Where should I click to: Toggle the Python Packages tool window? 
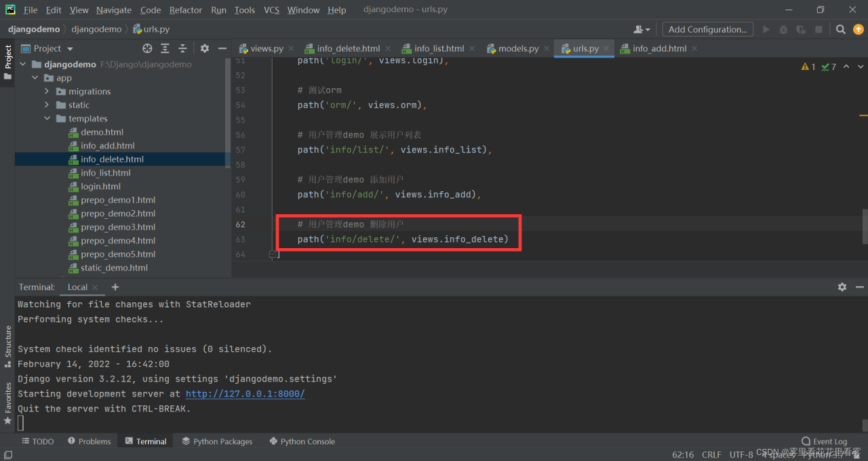coord(217,441)
